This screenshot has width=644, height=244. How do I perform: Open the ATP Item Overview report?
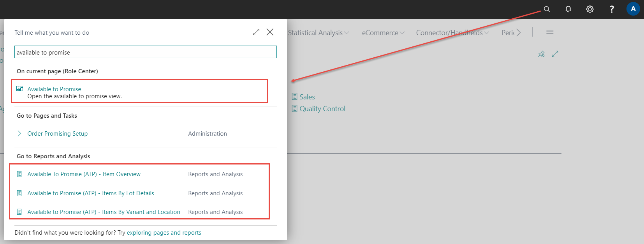[x=84, y=174]
